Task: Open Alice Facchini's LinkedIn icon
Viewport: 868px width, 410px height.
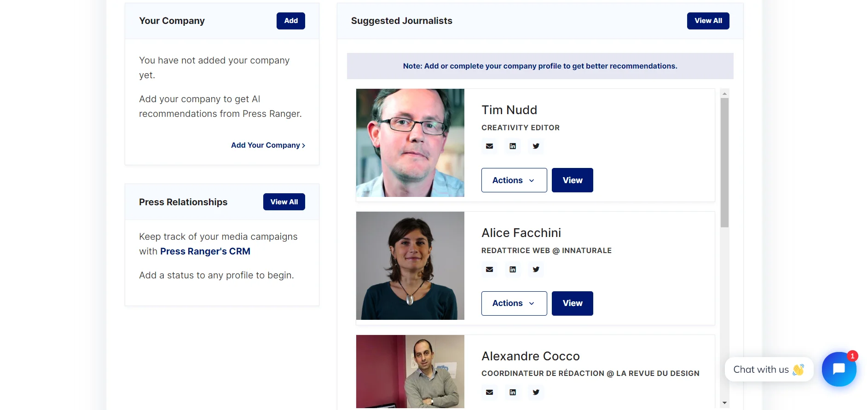Action: (x=513, y=269)
